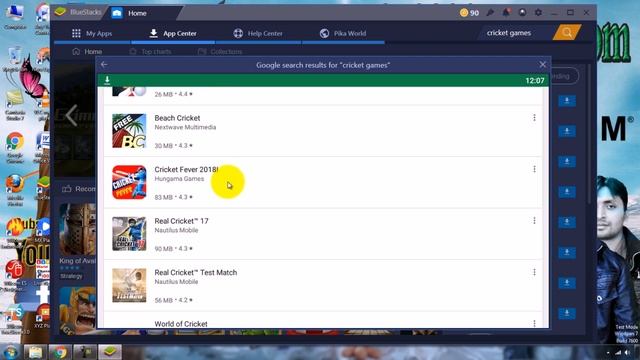Screen dimensions: 640x360
Task: Click the cricket games search field
Action: [515, 33]
